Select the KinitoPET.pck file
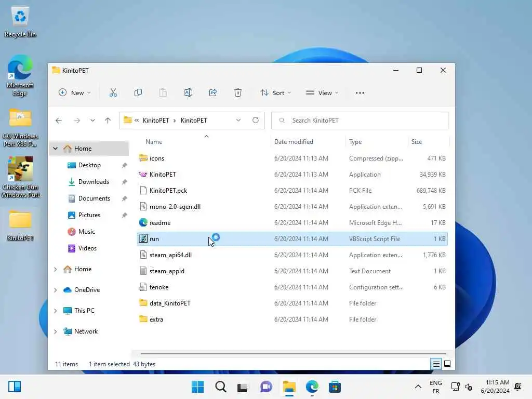Image resolution: width=532 pixels, height=399 pixels. click(x=292, y=191)
